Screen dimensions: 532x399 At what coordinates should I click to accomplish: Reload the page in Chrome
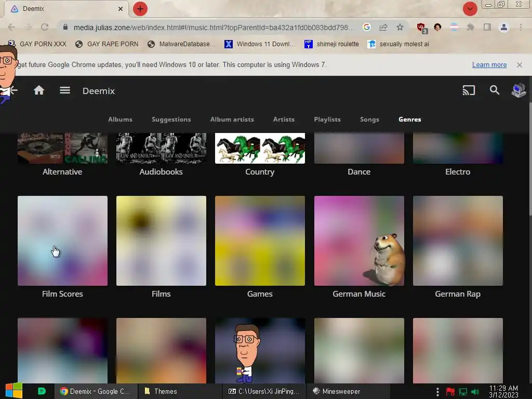[45, 27]
